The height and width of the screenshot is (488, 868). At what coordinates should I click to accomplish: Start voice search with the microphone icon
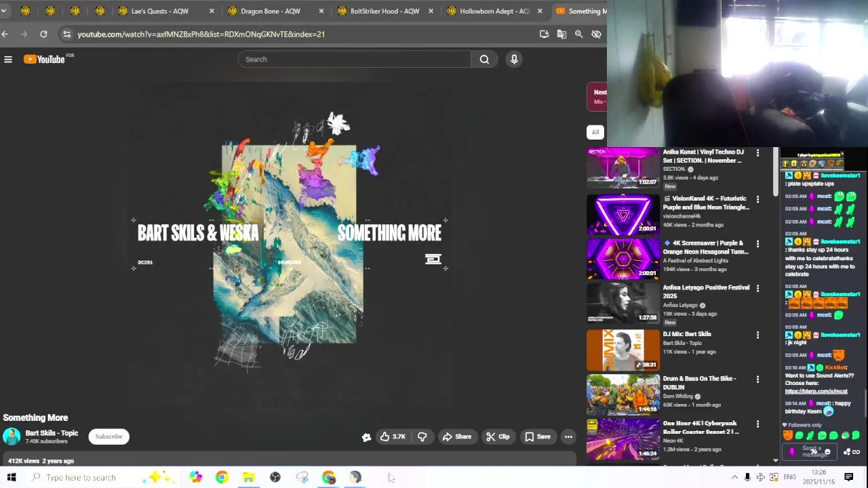click(x=514, y=60)
